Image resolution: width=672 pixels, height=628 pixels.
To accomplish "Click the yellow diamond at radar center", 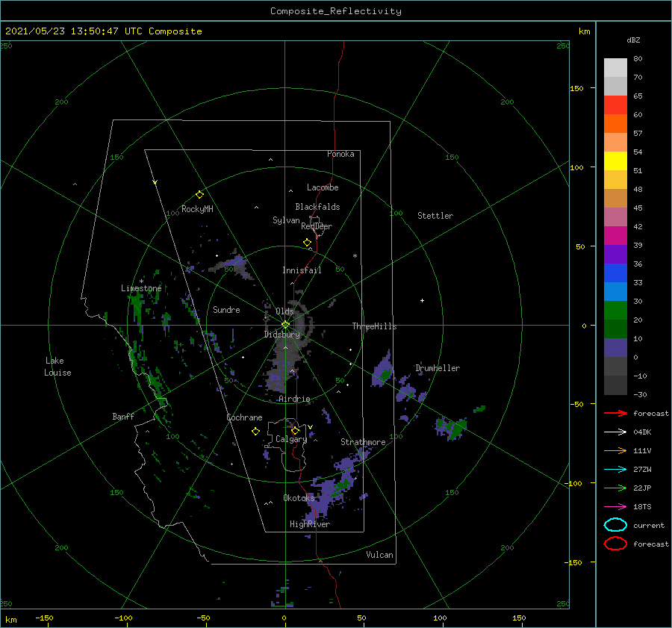I will 285,325.
